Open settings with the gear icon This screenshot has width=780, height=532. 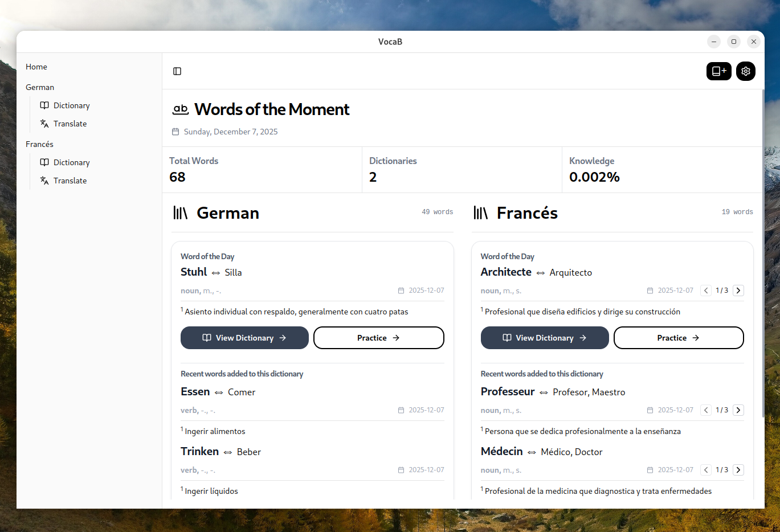tap(745, 71)
